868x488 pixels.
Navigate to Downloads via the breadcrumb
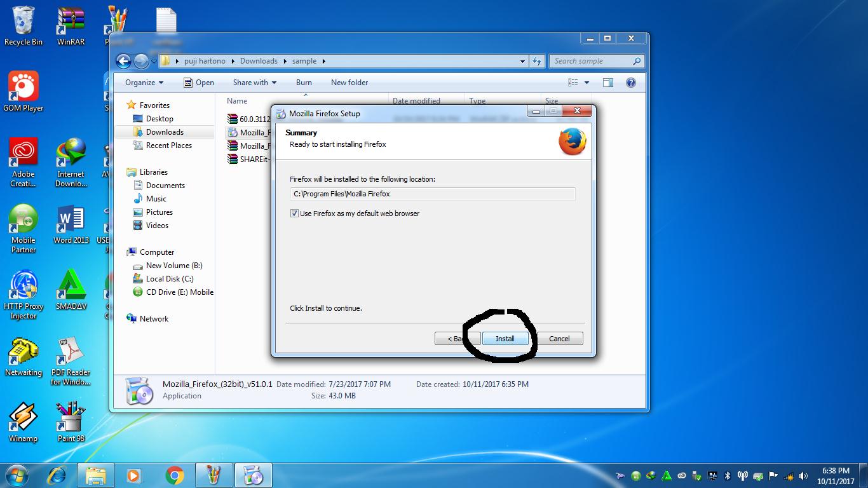[x=259, y=61]
